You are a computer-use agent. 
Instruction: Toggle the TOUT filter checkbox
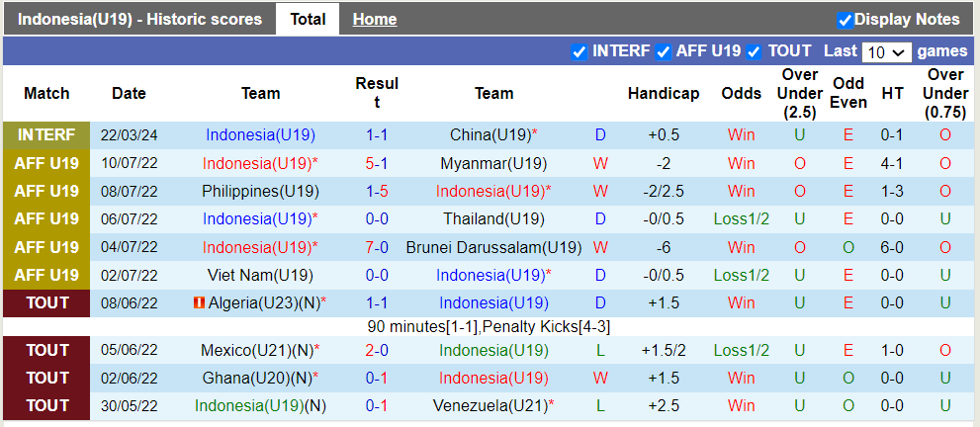(x=754, y=51)
